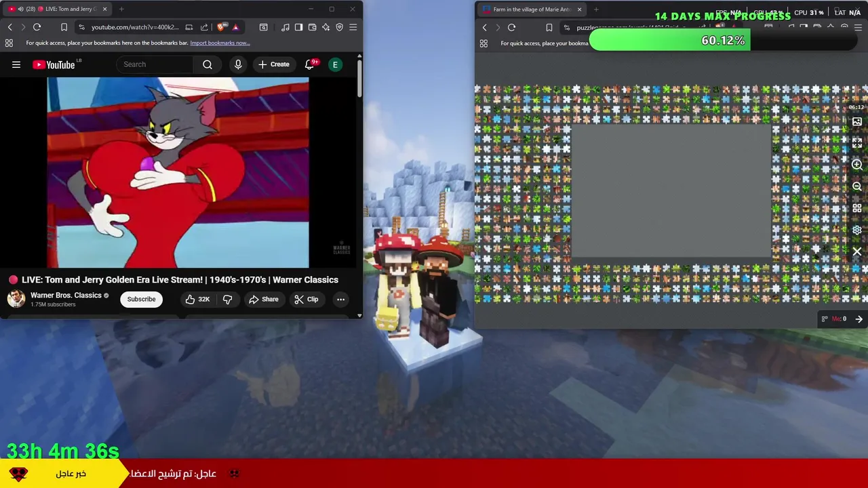Go back in the YouTube browser window
This screenshot has height=488, width=868.
[10, 27]
